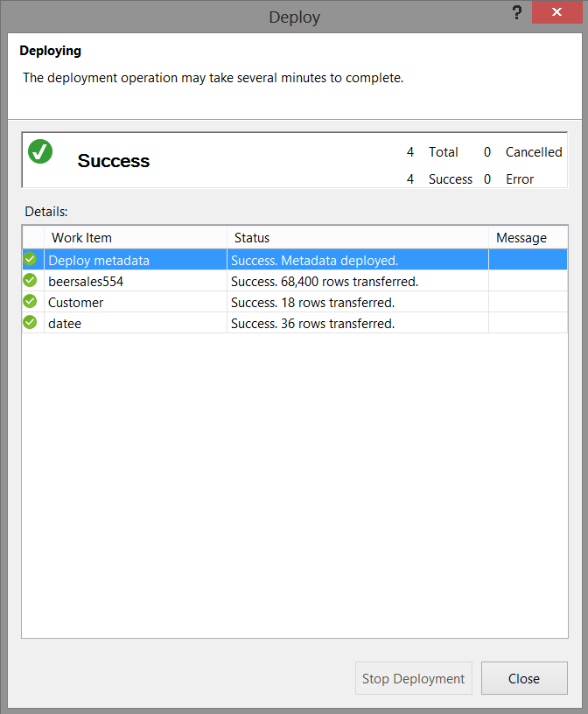The width and height of the screenshot is (588, 714).
Task: Sort by the Message column header
Action: pos(528,238)
